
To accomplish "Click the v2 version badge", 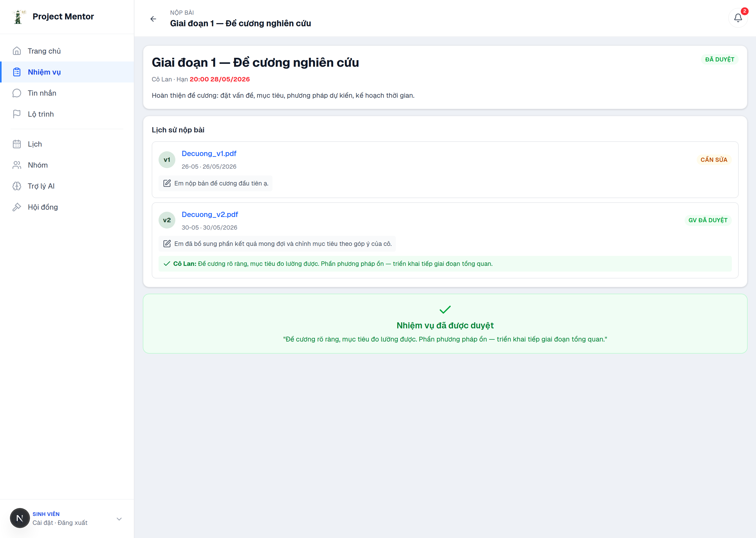I will click(x=167, y=220).
